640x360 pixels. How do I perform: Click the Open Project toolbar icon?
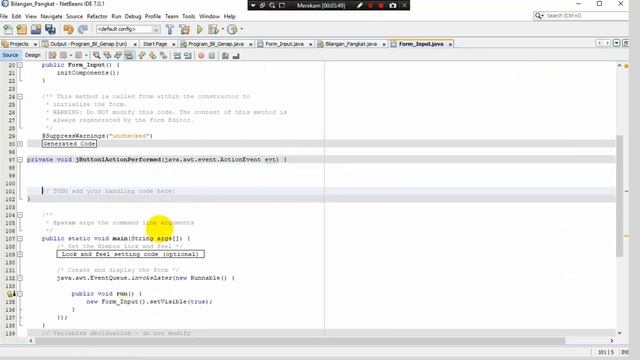click(36, 29)
